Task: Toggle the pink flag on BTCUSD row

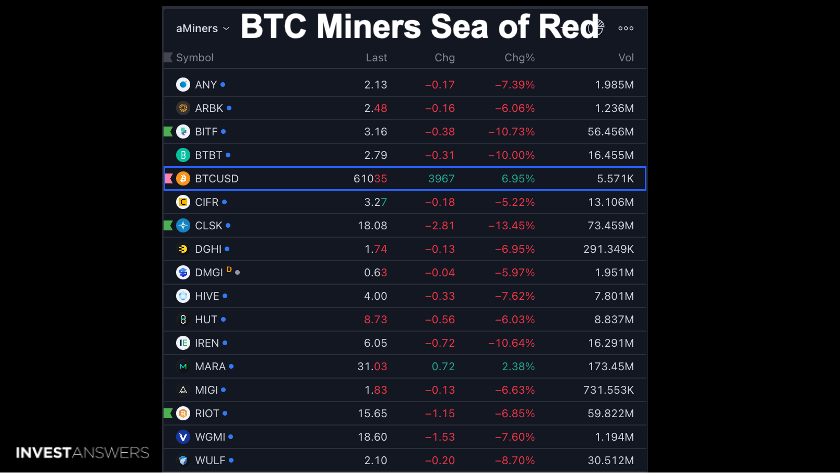Action: pos(168,178)
